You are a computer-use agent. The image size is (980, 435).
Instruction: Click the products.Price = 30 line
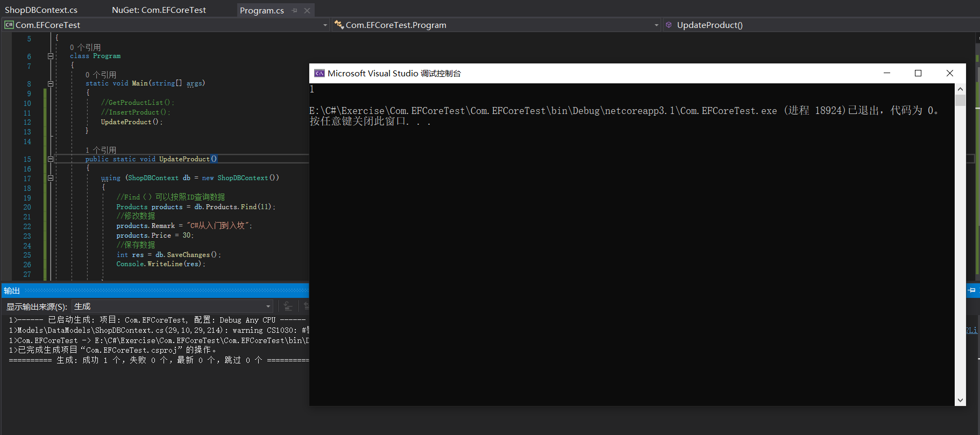coord(155,236)
